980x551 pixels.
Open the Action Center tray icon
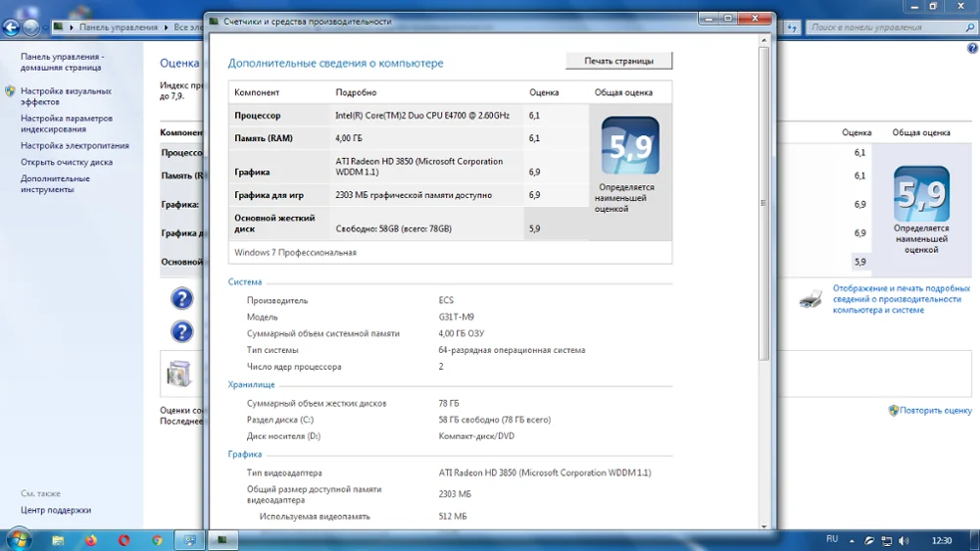pyautogui.click(x=869, y=540)
